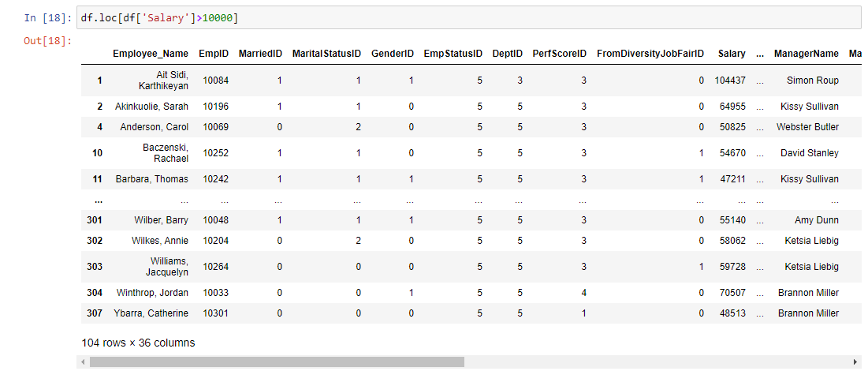Click salary value 59728

732,267
